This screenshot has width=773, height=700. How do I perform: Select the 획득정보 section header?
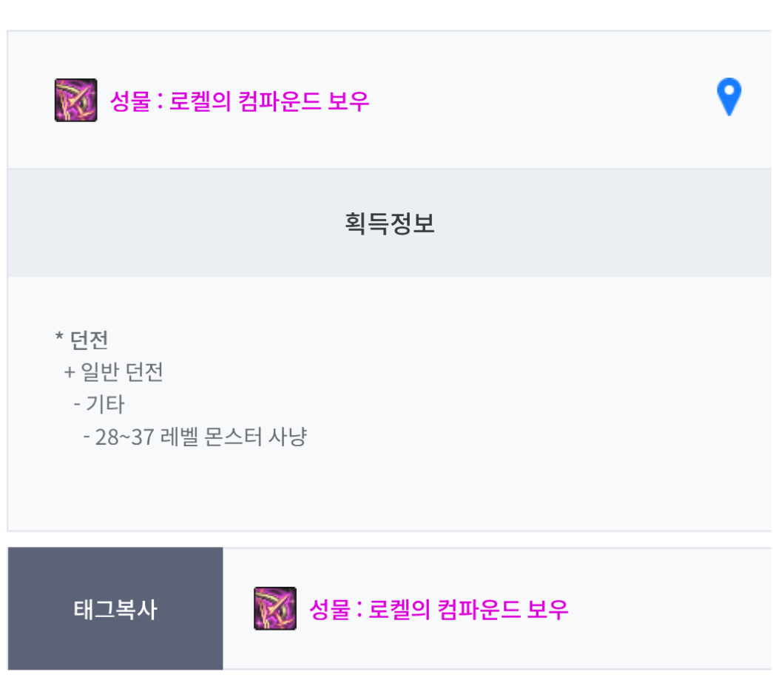click(390, 223)
